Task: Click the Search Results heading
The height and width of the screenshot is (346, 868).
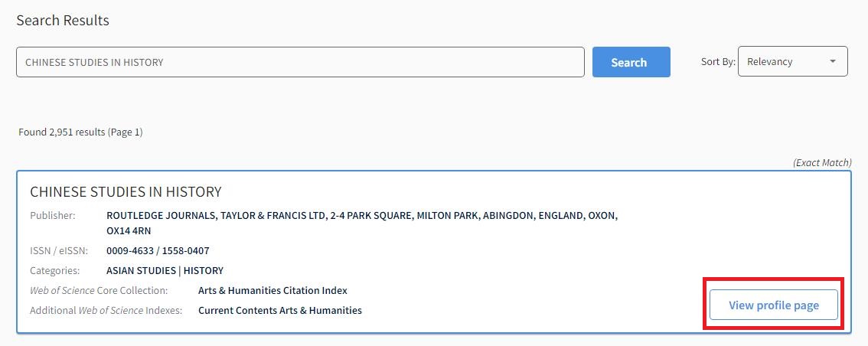Action: (63, 20)
